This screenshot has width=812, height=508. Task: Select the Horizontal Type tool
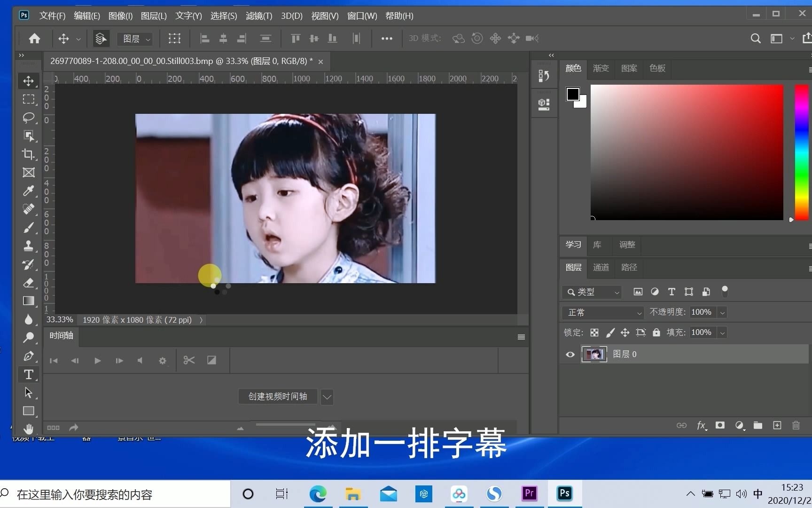pyautogui.click(x=29, y=374)
